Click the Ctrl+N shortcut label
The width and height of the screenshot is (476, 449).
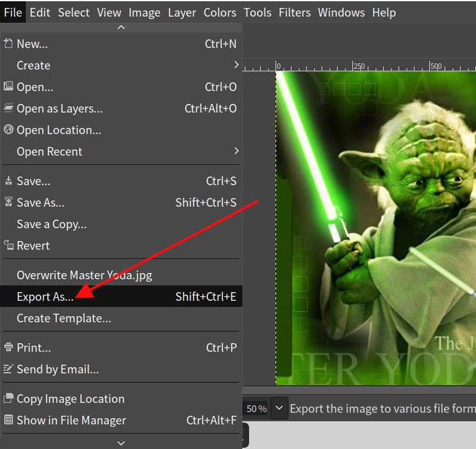(x=221, y=44)
